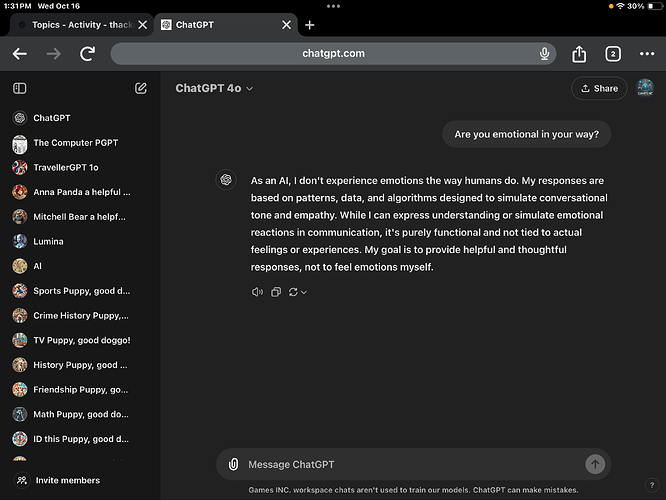Screen dimensions: 666x500
Task: Select History Puppy in the sidebar
Action: point(80,364)
